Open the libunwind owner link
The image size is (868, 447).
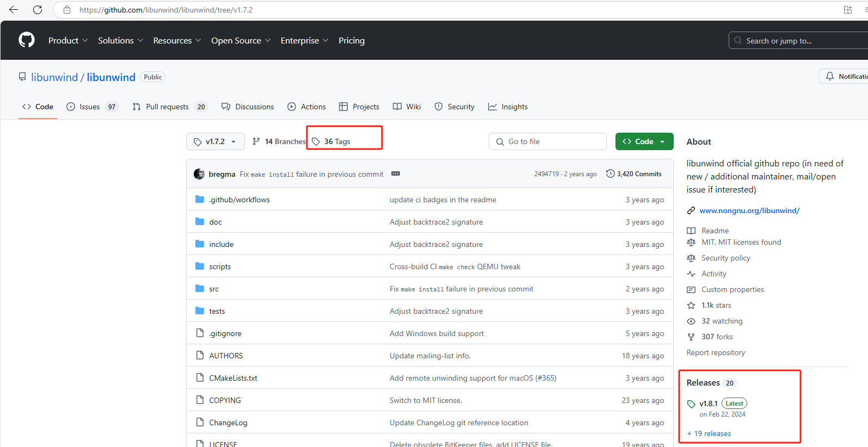click(x=54, y=77)
